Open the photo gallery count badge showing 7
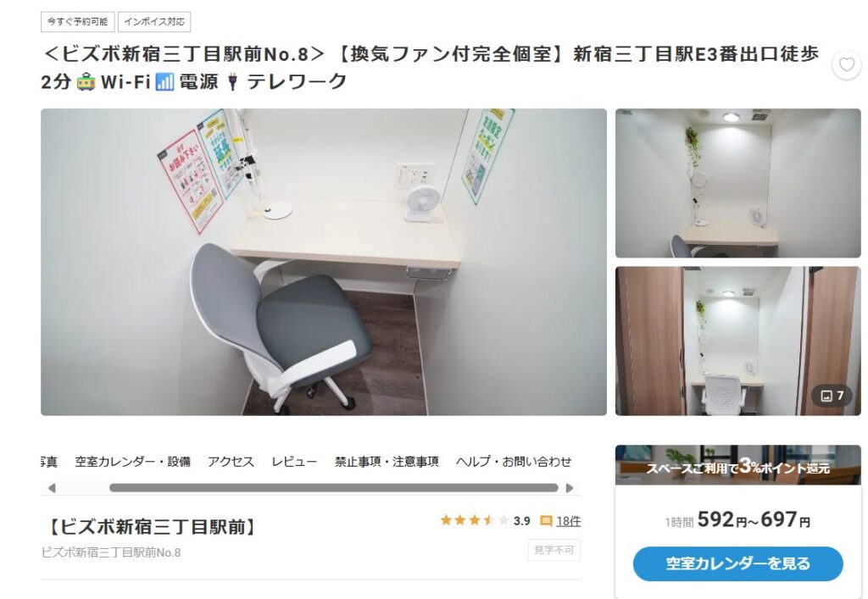The image size is (868, 599). (x=832, y=396)
